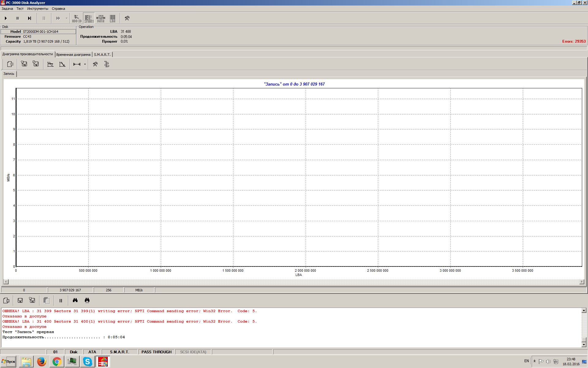Open Skype from the taskbar

(x=87, y=362)
